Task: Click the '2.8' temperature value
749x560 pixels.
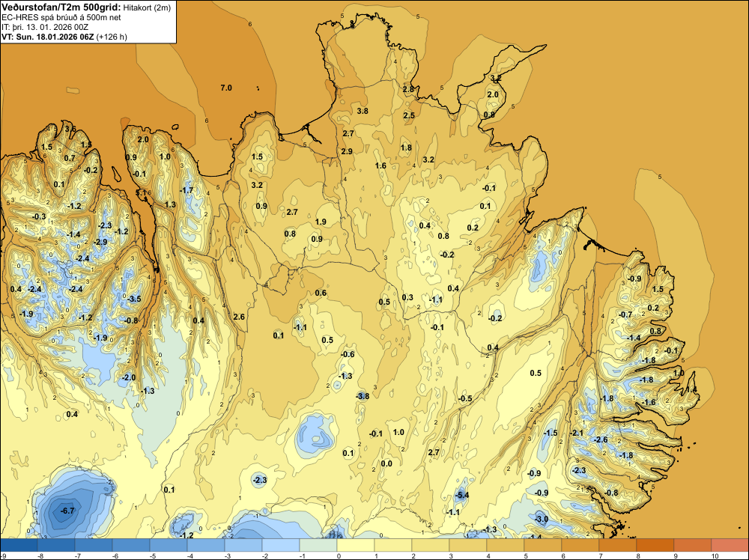Action: 408,89
